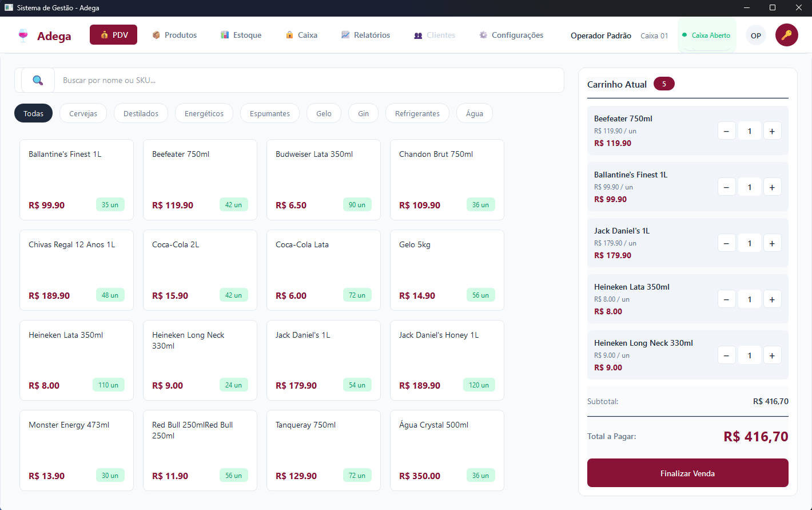
Task: Click Ballantine's Finest 1L cart quantity field
Action: tap(750, 187)
